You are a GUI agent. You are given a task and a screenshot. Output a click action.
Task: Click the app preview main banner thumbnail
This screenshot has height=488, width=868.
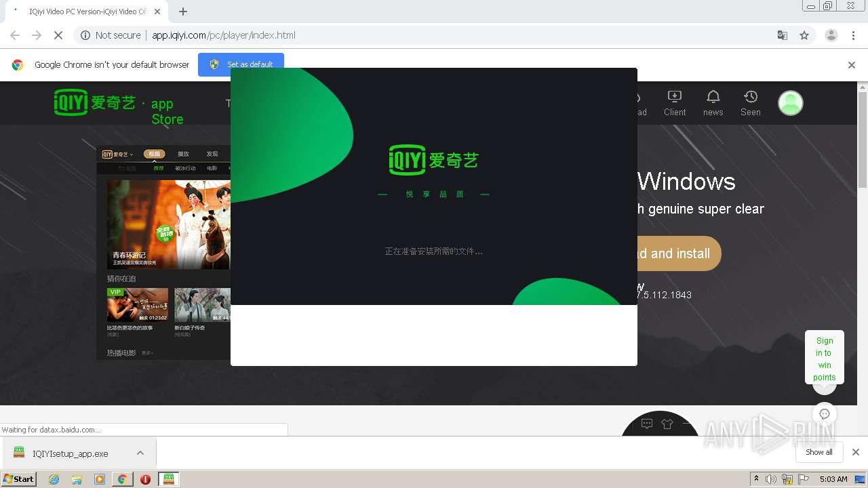coord(169,224)
